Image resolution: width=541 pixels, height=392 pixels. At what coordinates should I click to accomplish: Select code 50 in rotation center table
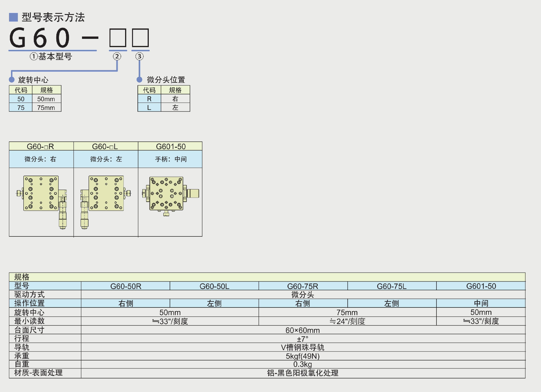(x=21, y=99)
